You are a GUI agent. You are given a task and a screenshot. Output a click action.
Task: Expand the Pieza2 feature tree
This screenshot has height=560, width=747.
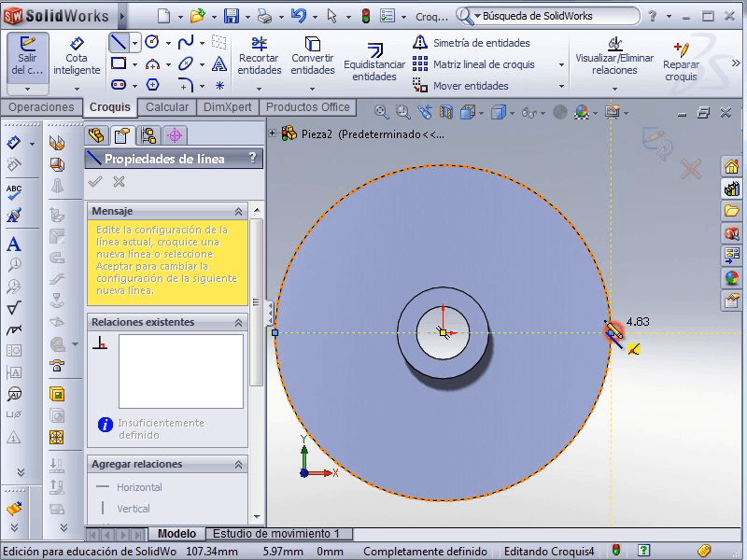pyautogui.click(x=273, y=133)
